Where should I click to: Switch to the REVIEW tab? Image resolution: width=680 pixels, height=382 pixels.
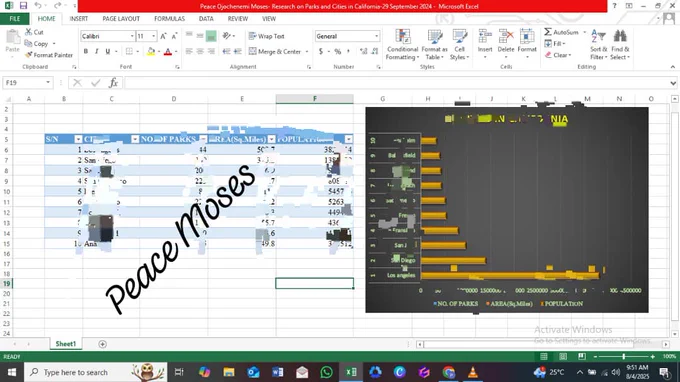coord(238,19)
